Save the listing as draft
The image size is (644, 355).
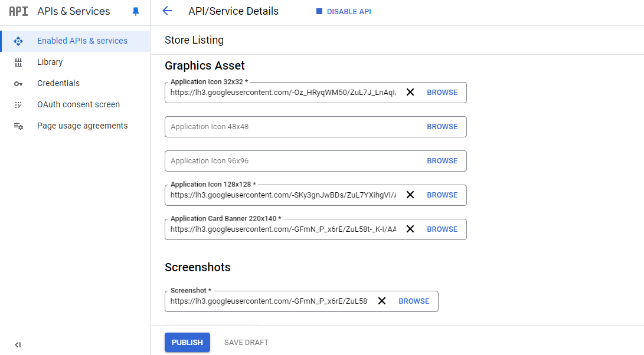coord(246,342)
